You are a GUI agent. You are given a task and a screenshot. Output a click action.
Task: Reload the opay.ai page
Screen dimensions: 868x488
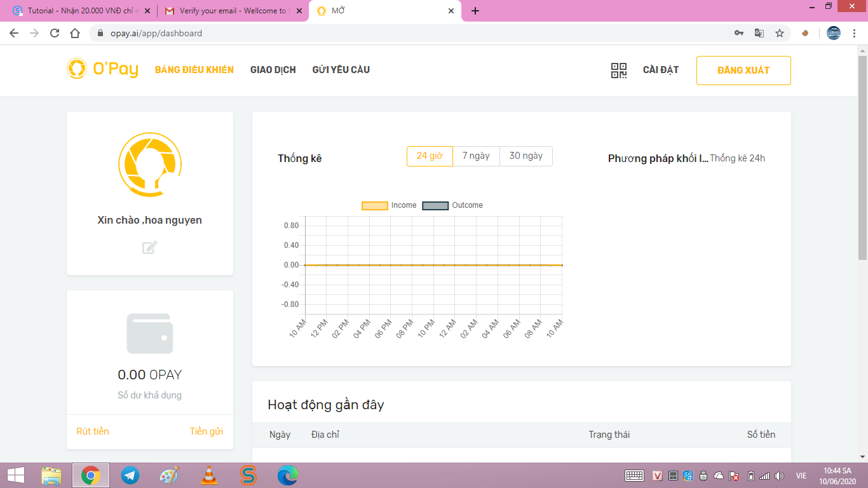[55, 33]
